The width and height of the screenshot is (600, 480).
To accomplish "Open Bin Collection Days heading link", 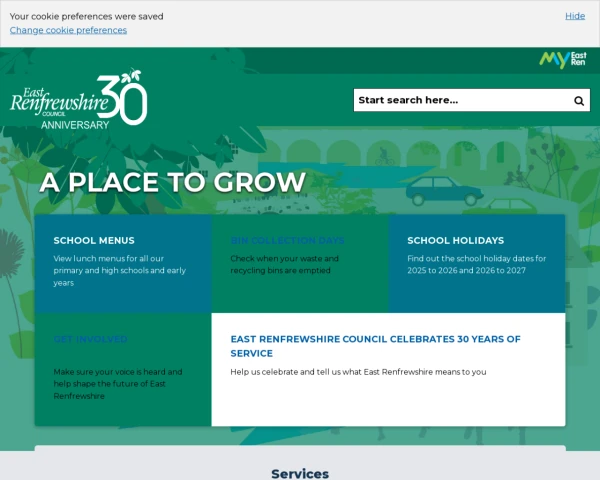I will tap(287, 240).
